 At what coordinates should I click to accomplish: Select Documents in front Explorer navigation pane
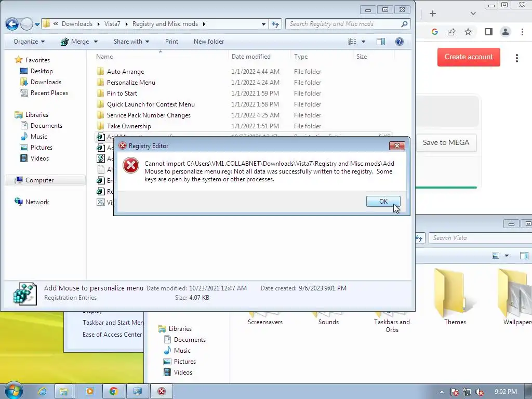pyautogui.click(x=46, y=126)
